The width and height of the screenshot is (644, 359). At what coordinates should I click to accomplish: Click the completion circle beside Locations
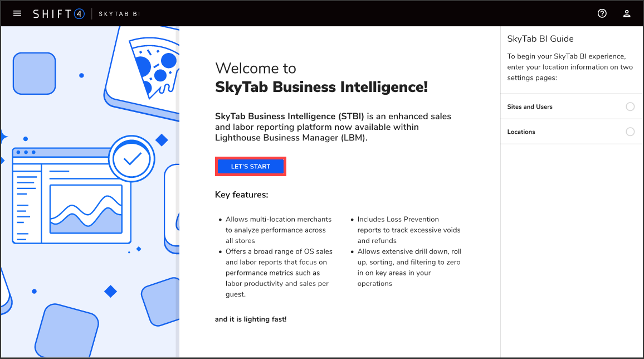point(630,132)
